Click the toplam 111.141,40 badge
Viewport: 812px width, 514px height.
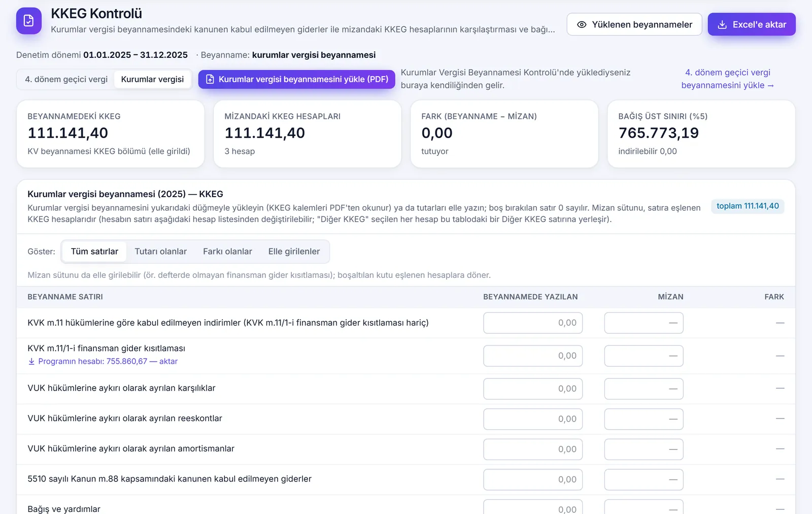748,206
